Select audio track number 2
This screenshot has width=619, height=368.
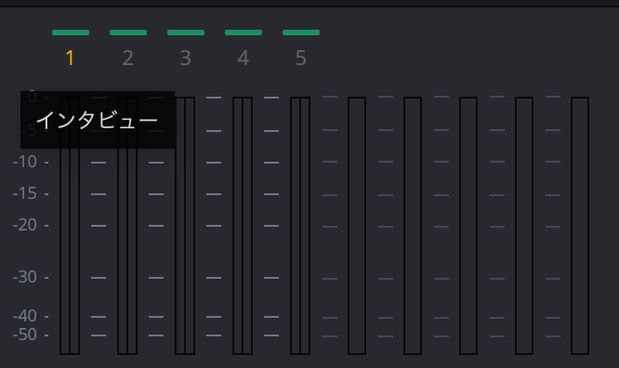(x=128, y=58)
